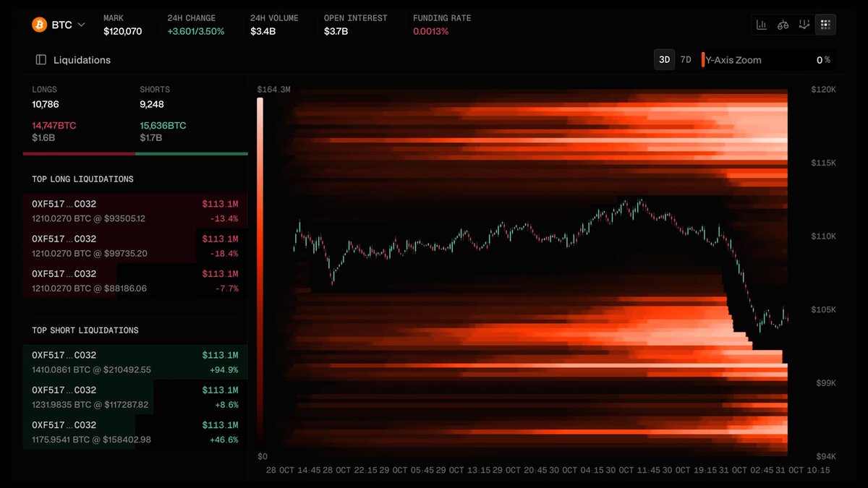Open long liquidation at $88186.06
Image resolution: width=868 pixels, height=488 pixels.
135,281
